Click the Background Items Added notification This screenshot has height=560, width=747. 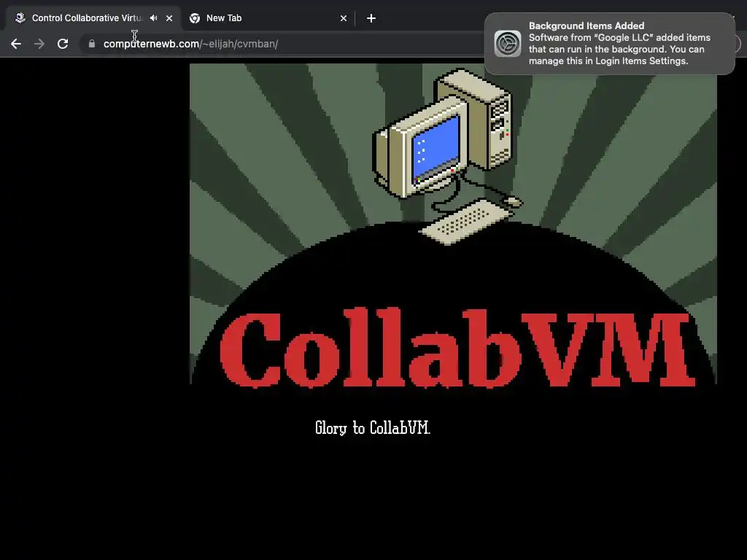tap(609, 43)
